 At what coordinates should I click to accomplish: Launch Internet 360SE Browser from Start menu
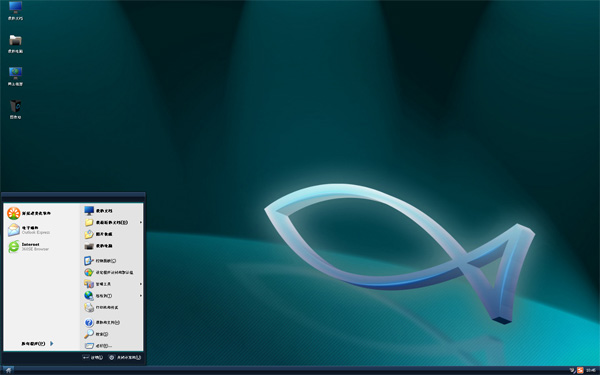29,246
